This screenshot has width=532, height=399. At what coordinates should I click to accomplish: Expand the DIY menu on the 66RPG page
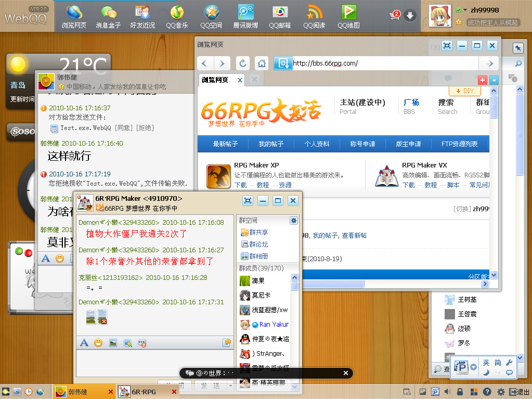coord(465,91)
